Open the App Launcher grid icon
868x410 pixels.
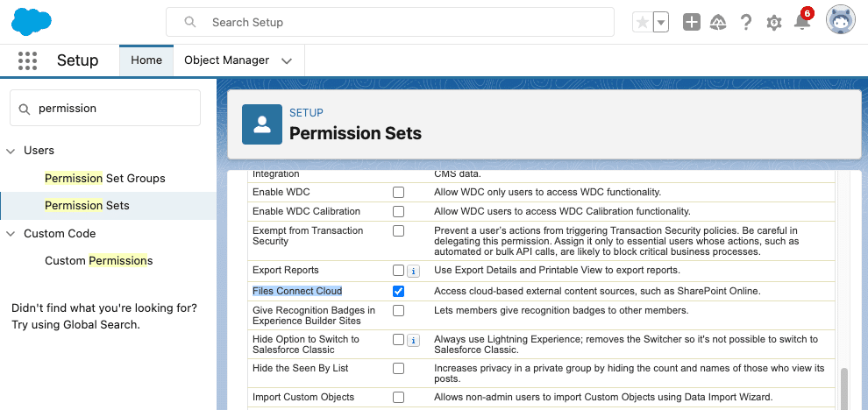(27, 60)
